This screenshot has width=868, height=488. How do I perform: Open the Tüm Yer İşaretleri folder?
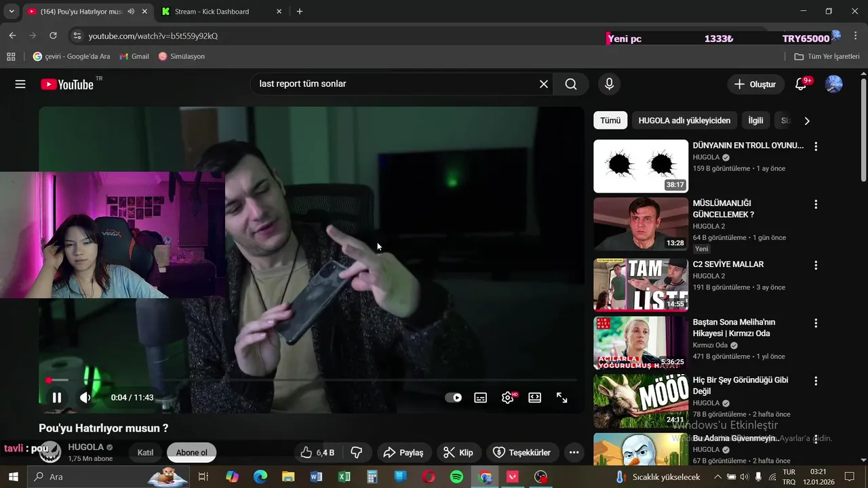[x=827, y=56]
